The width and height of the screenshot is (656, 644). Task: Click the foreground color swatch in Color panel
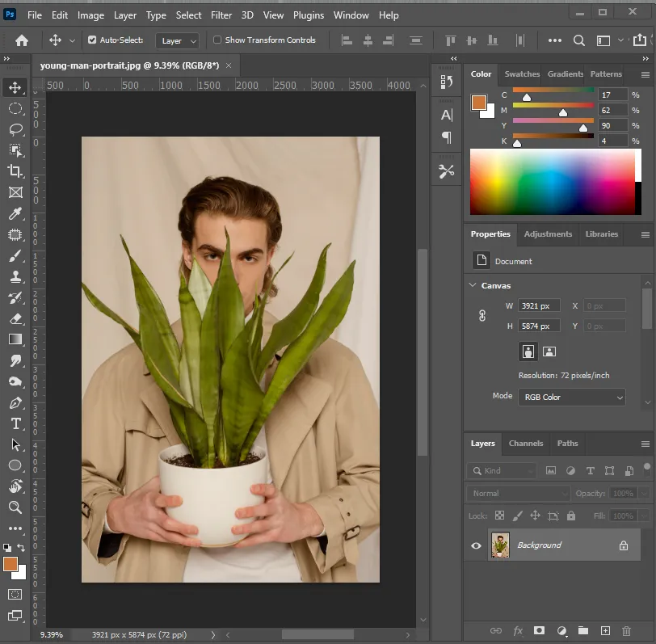pos(478,103)
